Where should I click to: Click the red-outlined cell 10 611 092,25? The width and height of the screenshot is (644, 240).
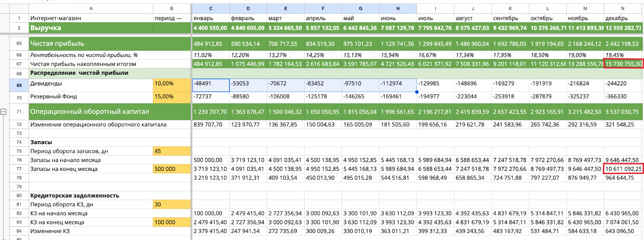(x=623, y=169)
